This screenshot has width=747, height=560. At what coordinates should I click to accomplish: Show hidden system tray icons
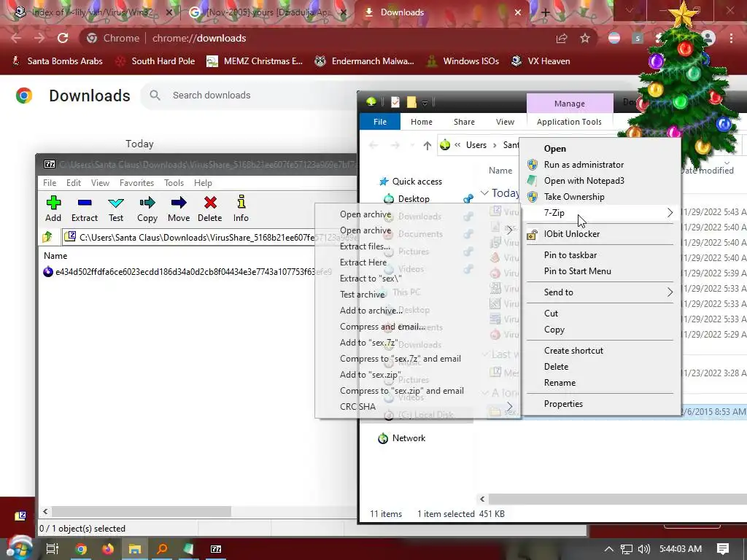(609, 549)
